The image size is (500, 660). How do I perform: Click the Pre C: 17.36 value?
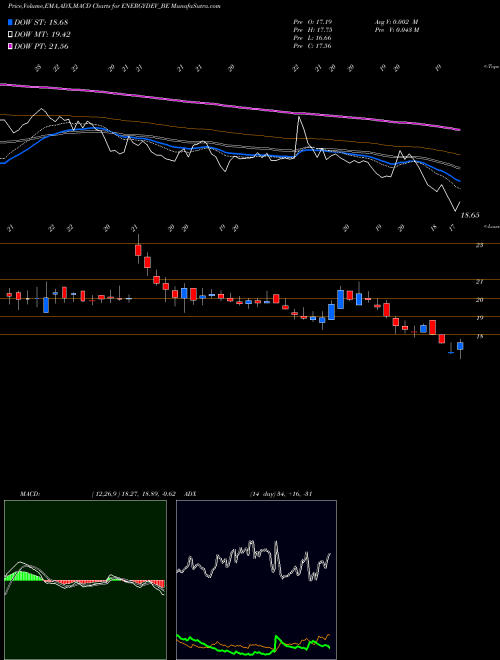click(313, 46)
